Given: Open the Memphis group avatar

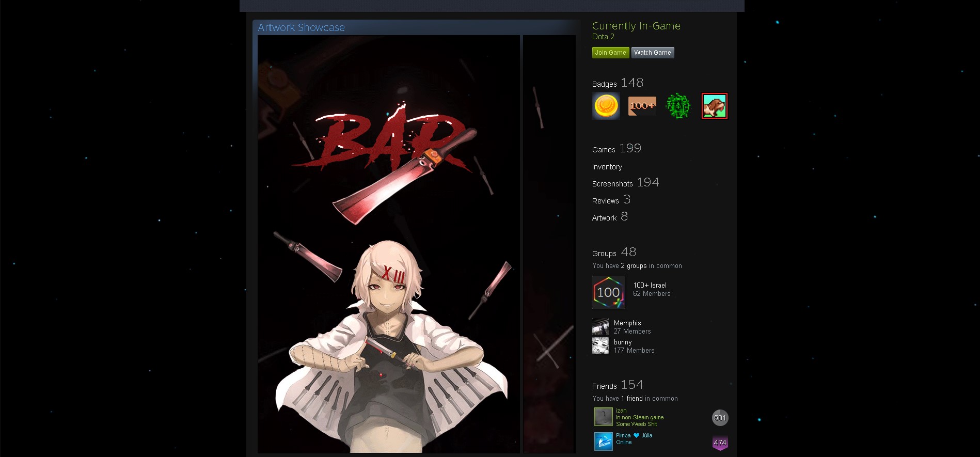Looking at the screenshot, I should tap(600, 327).
